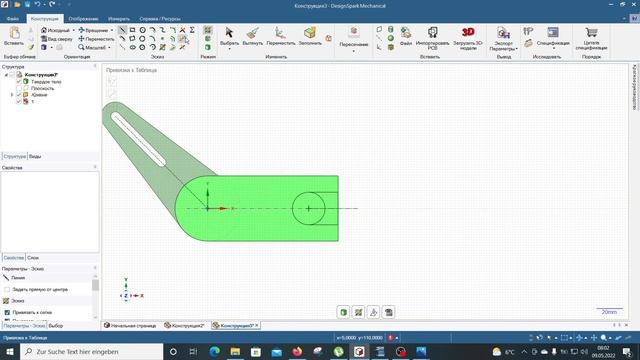Viewport: 640px width, 360px height.
Task: Open the Файл menu tab
Action: (13, 19)
